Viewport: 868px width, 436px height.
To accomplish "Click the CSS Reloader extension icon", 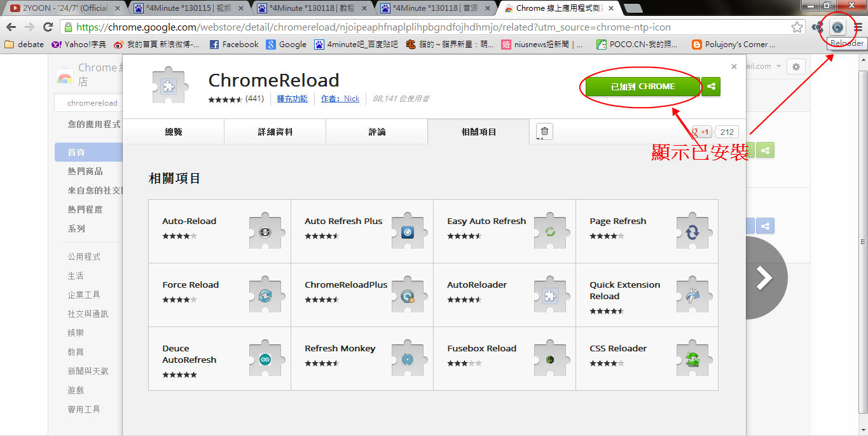I will 692,359.
